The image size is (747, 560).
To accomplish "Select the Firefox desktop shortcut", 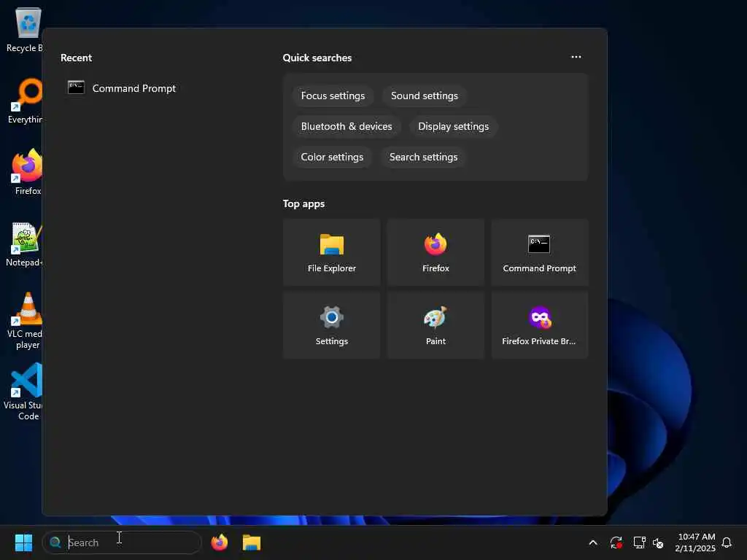I will (27, 172).
